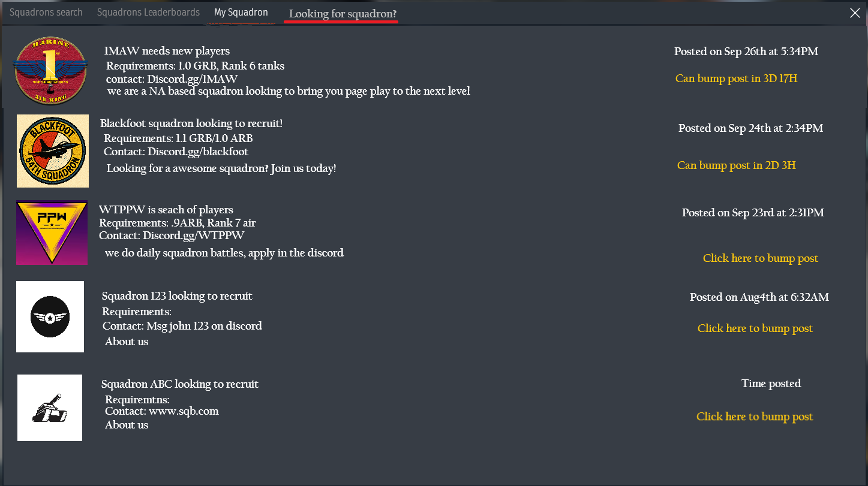The width and height of the screenshot is (868, 486).
Task: Select the Looking for squadron? tab
Action: 343,14
